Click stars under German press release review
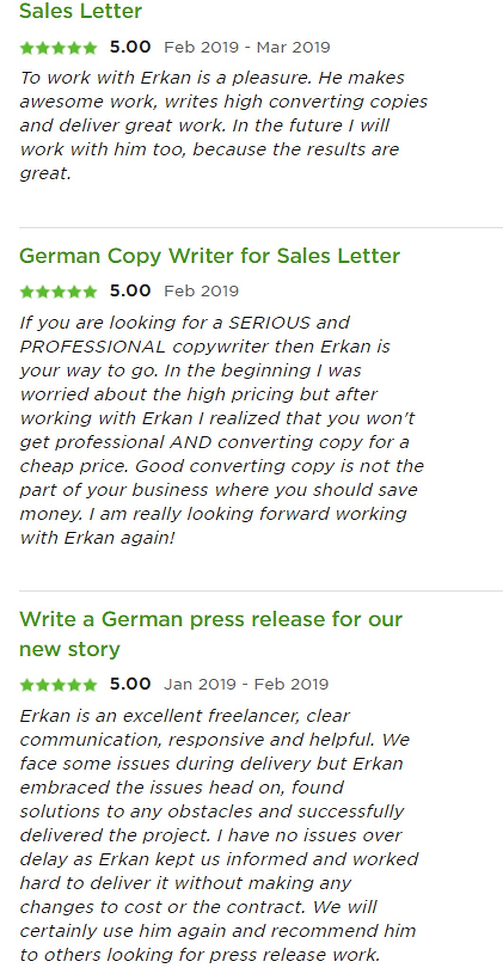The image size is (503, 980). tap(58, 684)
